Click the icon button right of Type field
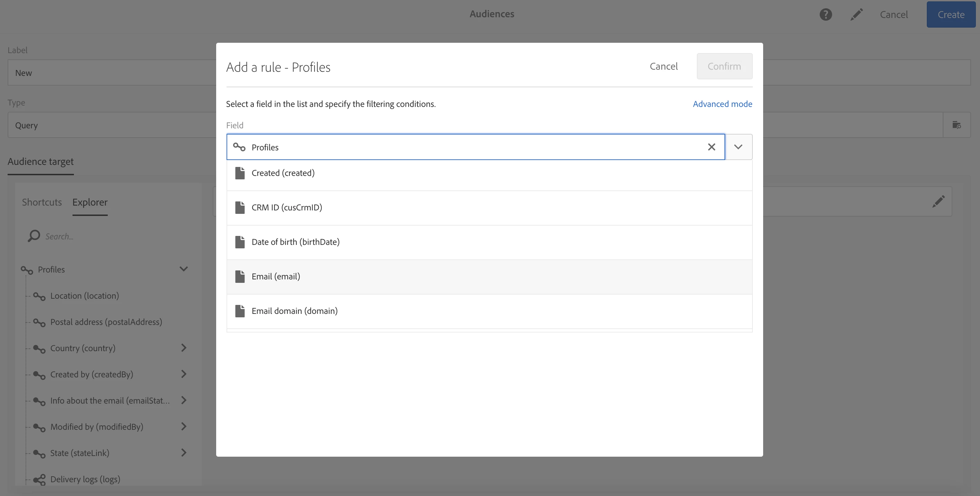 (x=957, y=125)
